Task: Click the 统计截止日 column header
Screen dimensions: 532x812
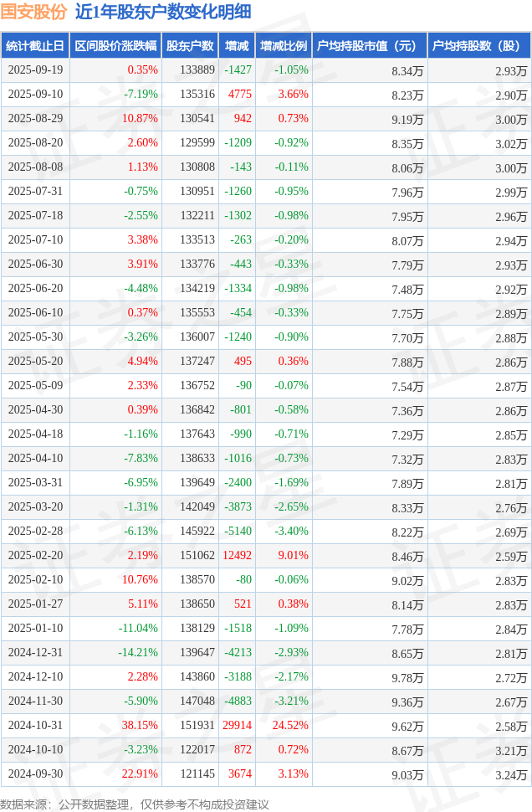Action: pos(34,46)
